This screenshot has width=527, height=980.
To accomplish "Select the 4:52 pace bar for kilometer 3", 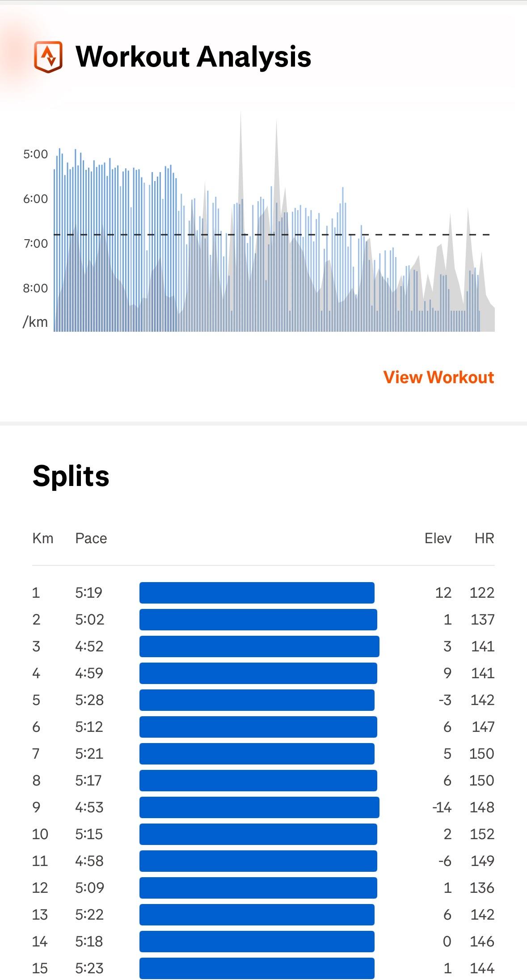I will pos(259,646).
